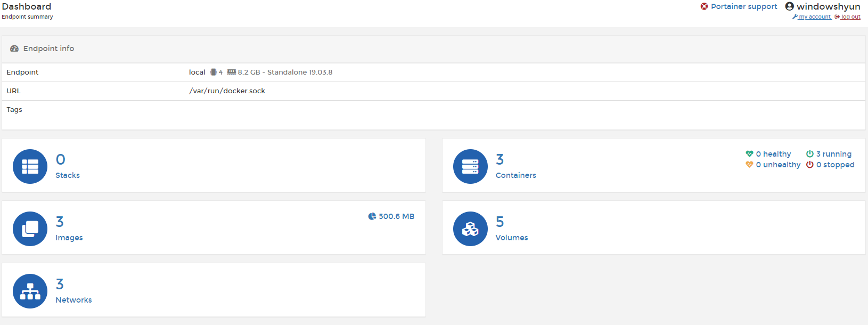The image size is (868, 325).
Task: Click the Endpoint row label
Action: [22, 72]
